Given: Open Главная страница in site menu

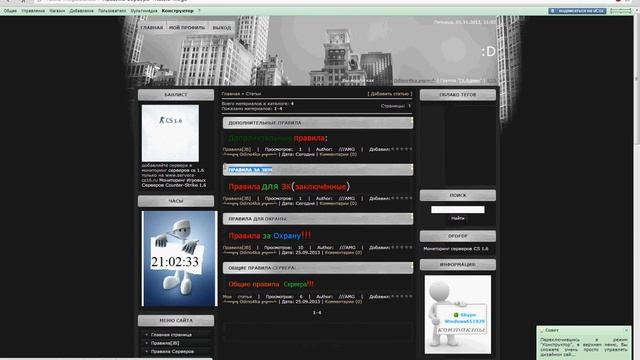Looking at the screenshot, I should 171,335.
